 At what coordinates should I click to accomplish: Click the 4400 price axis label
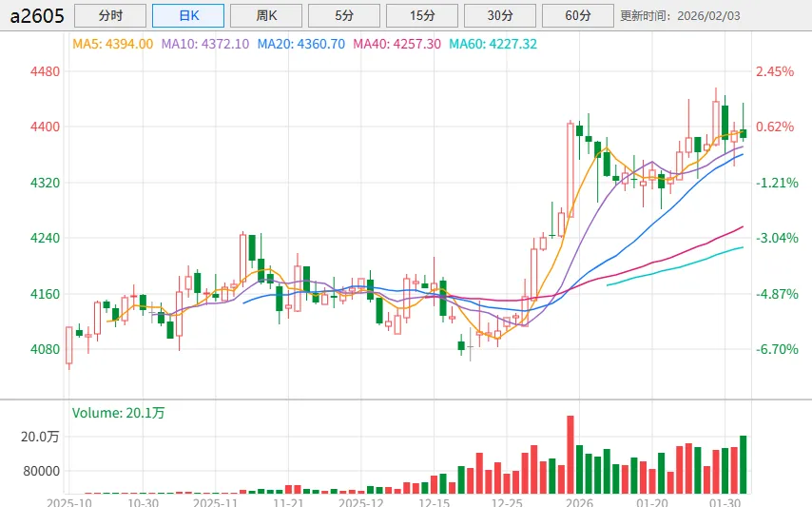point(45,127)
